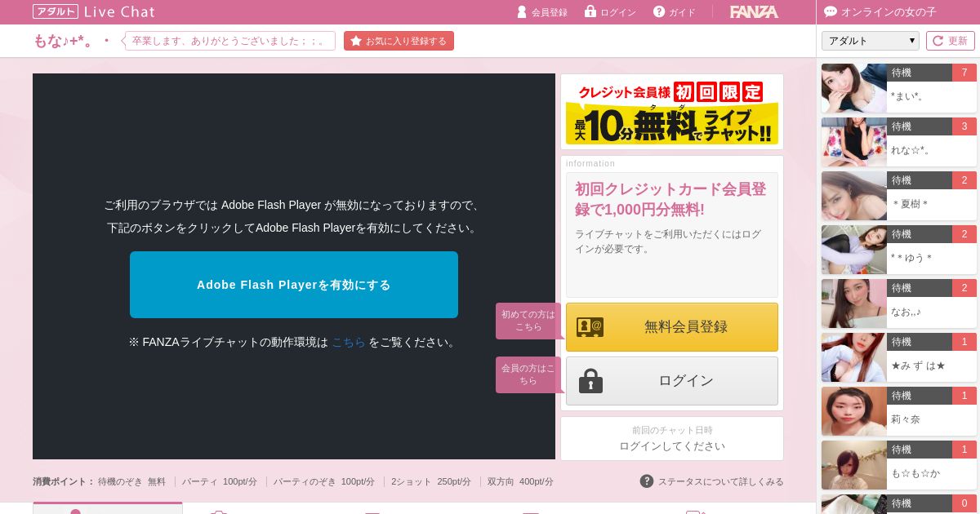Open the こちら system requirements link
This screenshot has height=514, width=980.
pos(349,343)
